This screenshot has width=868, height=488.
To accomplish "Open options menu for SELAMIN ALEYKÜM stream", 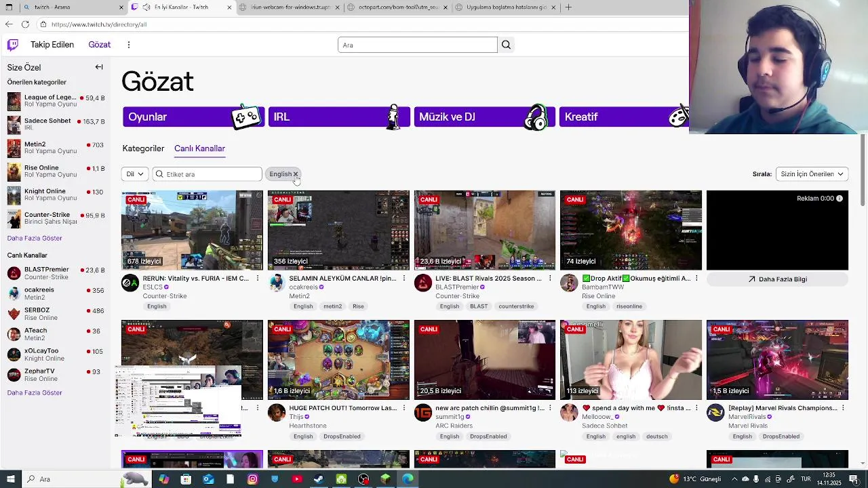I will tap(404, 279).
